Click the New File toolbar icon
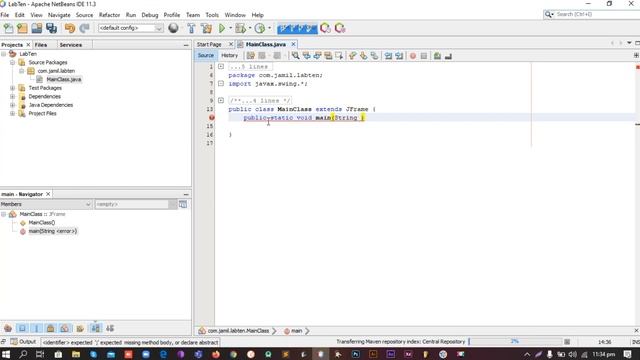Image resolution: width=640 pixels, height=360 pixels. click(8, 28)
